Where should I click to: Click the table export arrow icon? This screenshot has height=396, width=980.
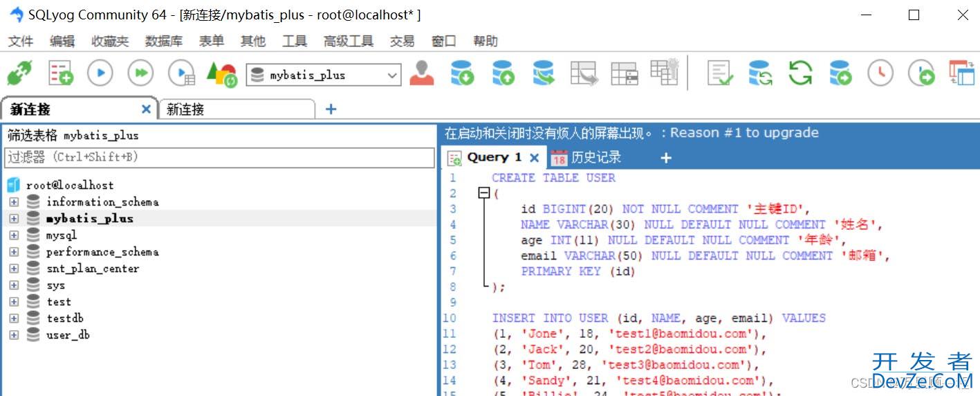pyautogui.click(x=584, y=73)
